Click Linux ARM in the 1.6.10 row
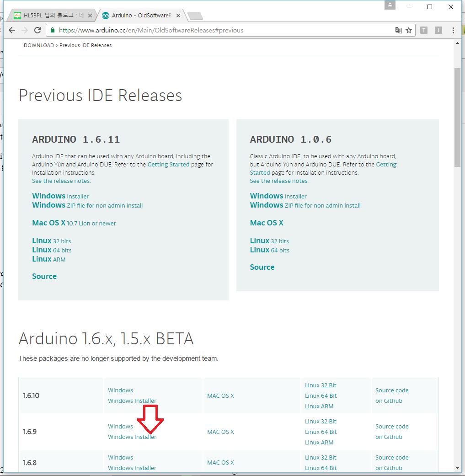465x476 pixels. 319,406
